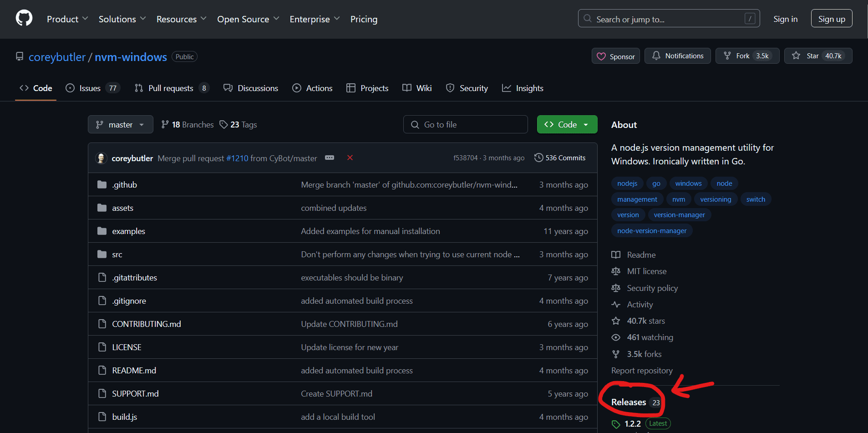Open the .gitattributes file
The height and width of the screenshot is (433, 868).
[134, 277]
